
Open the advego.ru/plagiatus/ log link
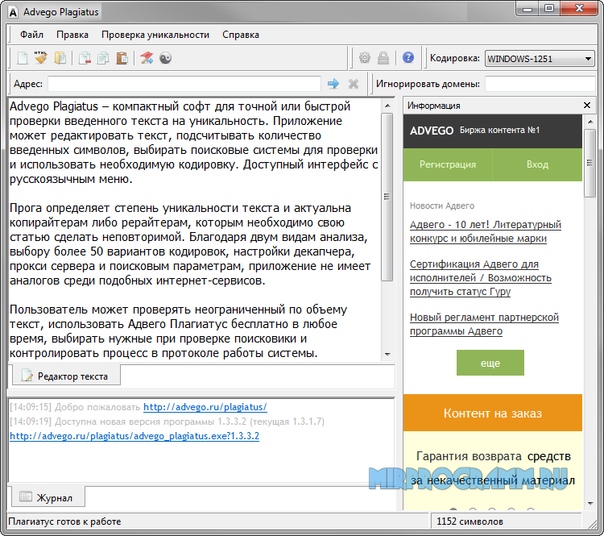205,407
